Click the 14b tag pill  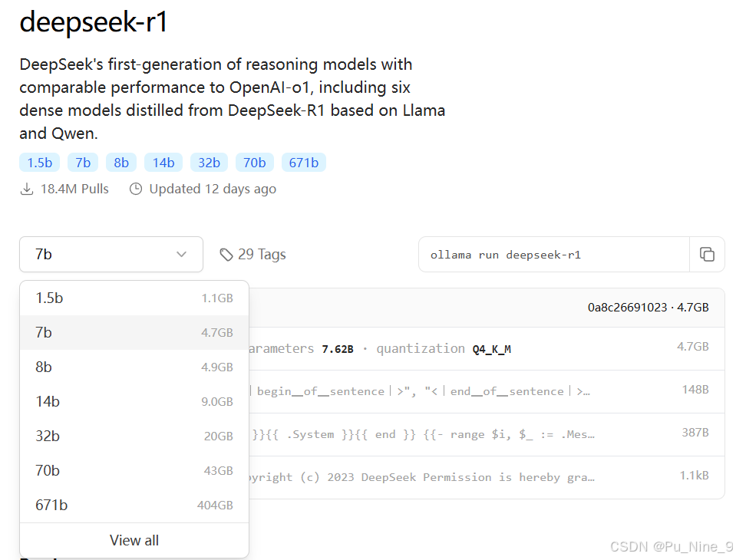pyautogui.click(x=163, y=162)
